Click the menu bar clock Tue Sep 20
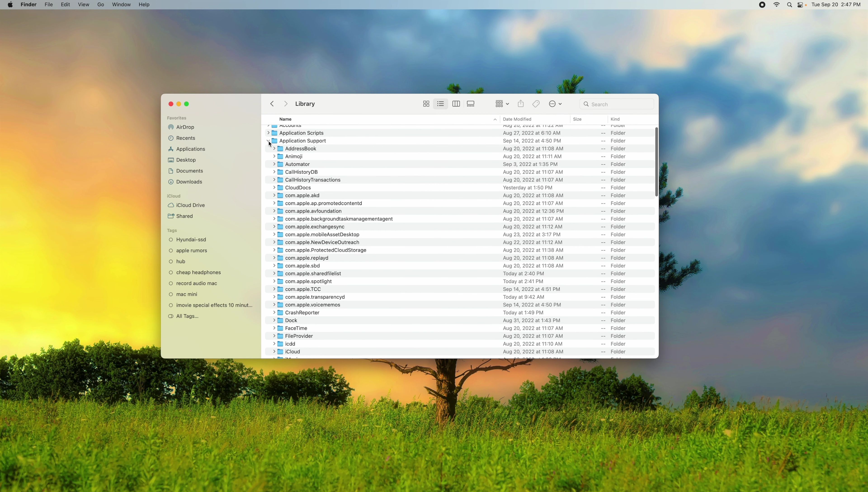Viewport: 868px width, 492px height. pos(836,5)
